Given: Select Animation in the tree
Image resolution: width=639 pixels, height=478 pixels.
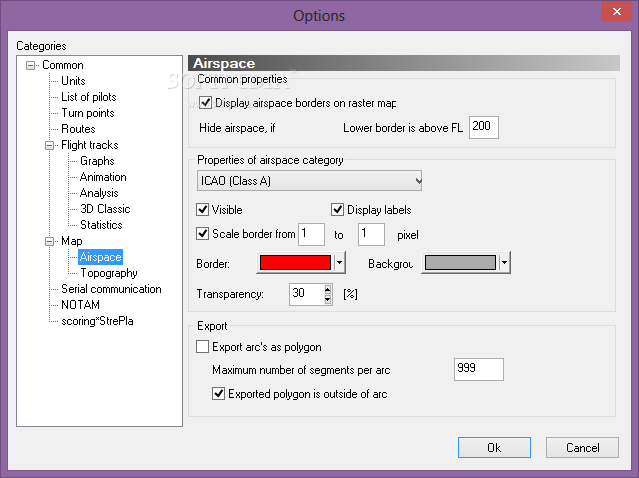Looking at the screenshot, I should 103,177.
